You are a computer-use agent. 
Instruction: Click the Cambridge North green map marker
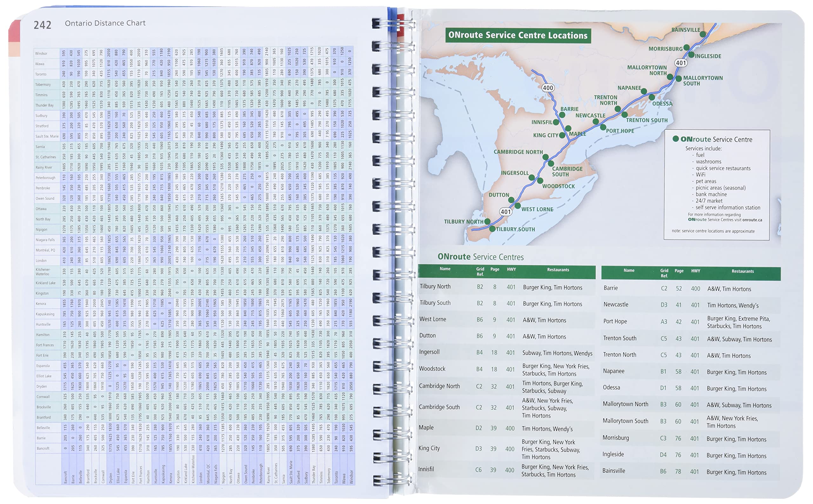pyautogui.click(x=546, y=157)
